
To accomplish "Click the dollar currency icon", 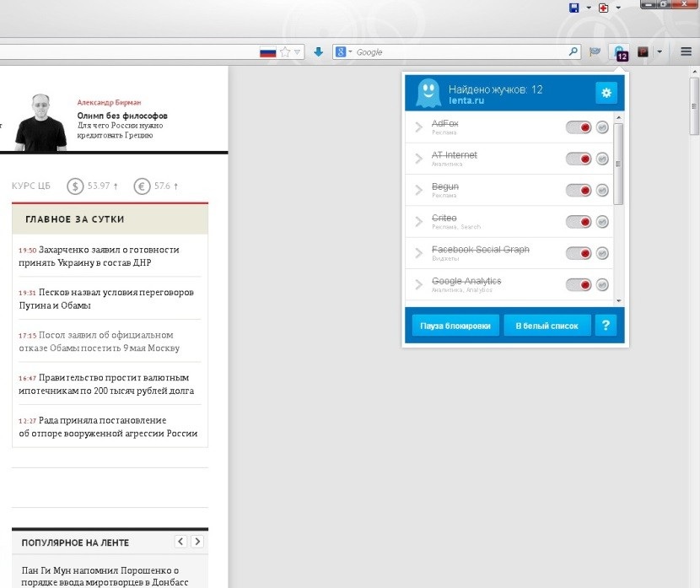I will (x=75, y=186).
